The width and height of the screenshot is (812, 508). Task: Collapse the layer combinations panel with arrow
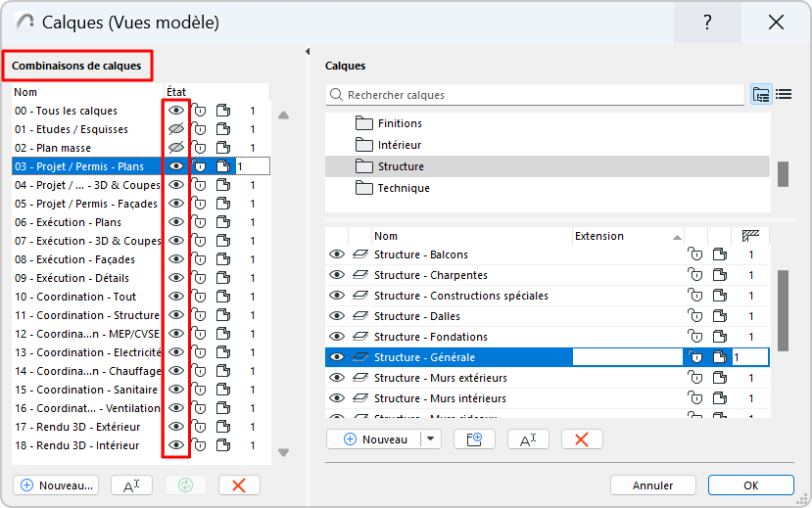tap(308, 52)
